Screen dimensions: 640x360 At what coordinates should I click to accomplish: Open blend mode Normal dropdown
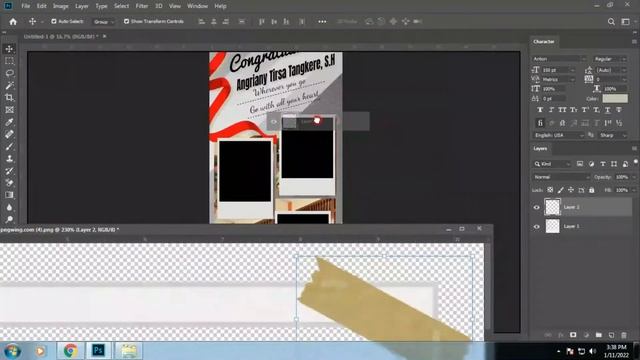561,177
